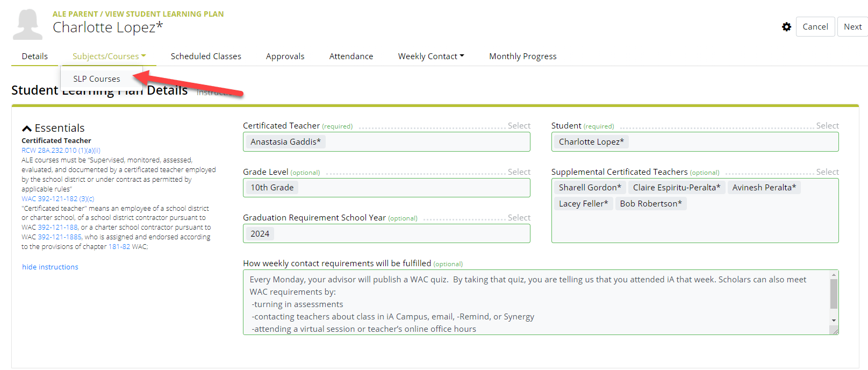Click Select for Certificated Teacher

coord(519,125)
